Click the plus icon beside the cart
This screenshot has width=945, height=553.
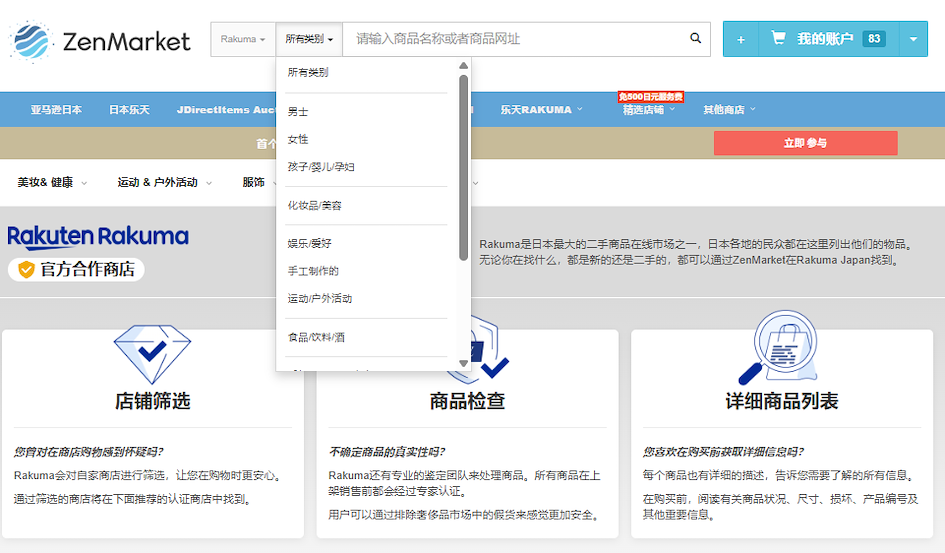click(741, 40)
